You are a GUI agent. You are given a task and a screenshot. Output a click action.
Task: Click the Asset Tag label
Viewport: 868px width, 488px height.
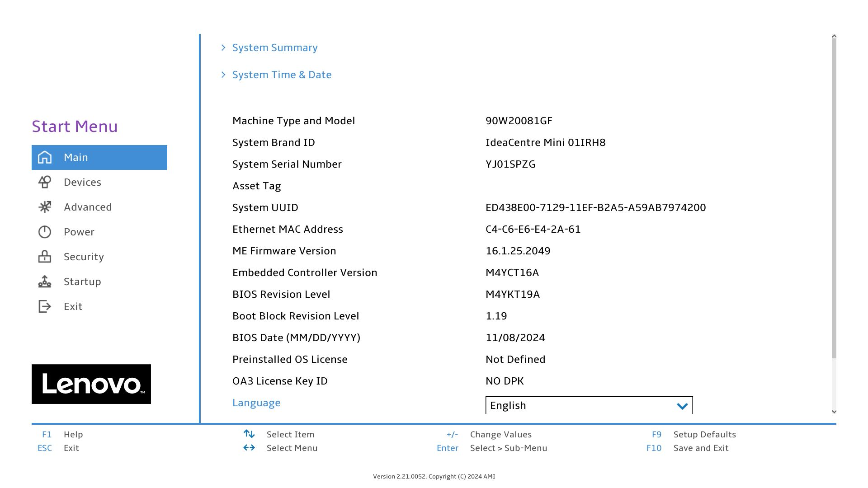tap(257, 186)
